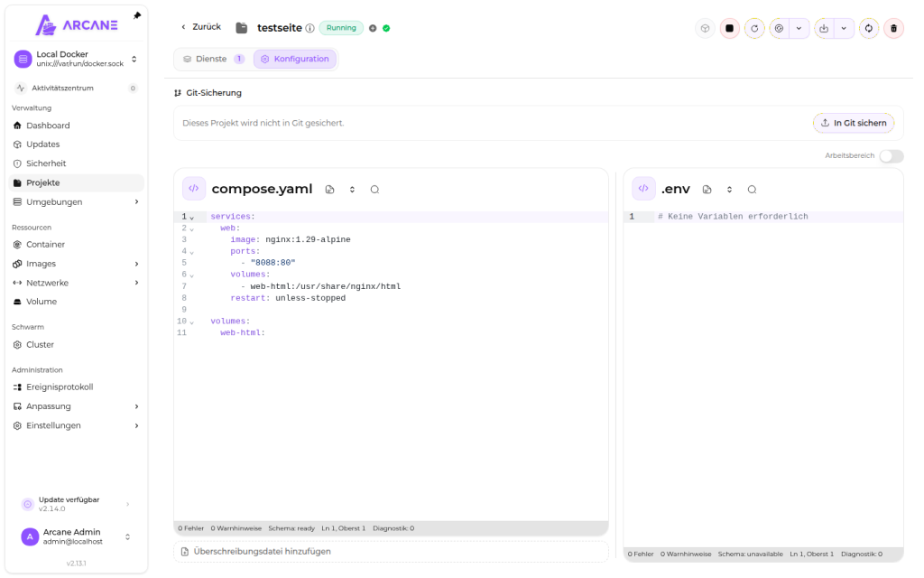Screen dimensions: 924x578
Task: Click the .env code icon
Action: click(642, 189)
